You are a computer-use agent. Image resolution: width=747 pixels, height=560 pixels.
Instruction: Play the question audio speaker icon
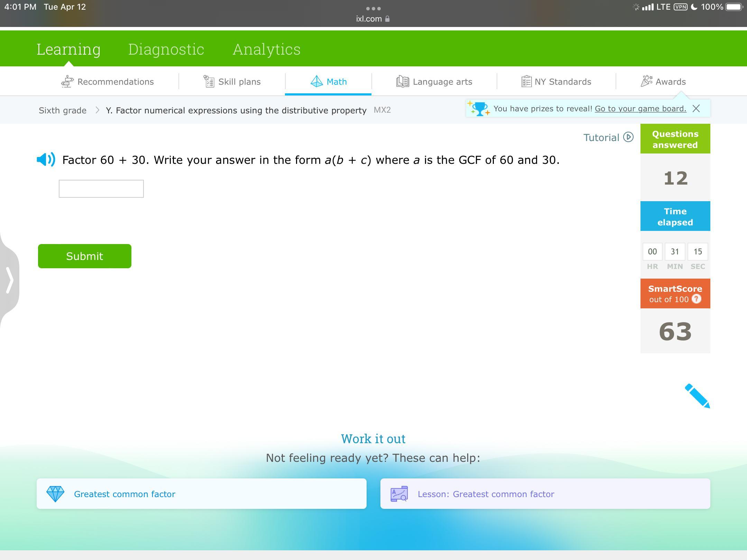pos(46,160)
